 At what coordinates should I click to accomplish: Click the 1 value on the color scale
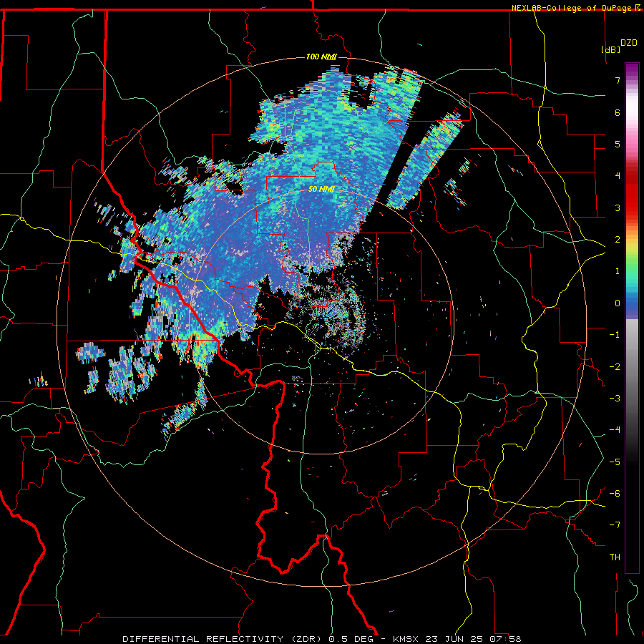pos(618,271)
